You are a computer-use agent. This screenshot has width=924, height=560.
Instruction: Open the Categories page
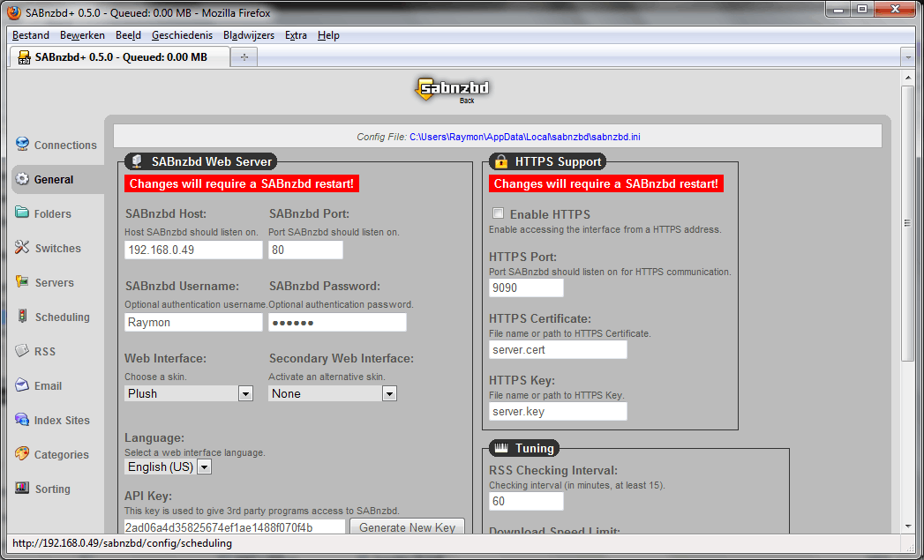tap(61, 454)
